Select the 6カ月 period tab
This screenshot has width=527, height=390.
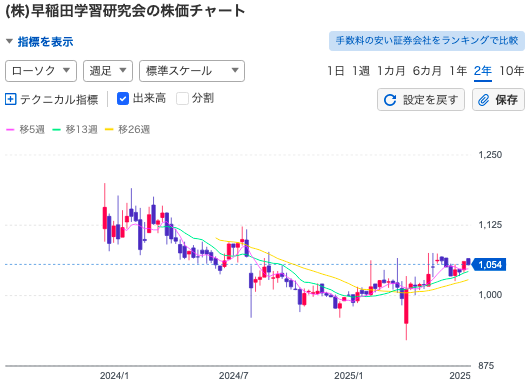pyautogui.click(x=427, y=71)
